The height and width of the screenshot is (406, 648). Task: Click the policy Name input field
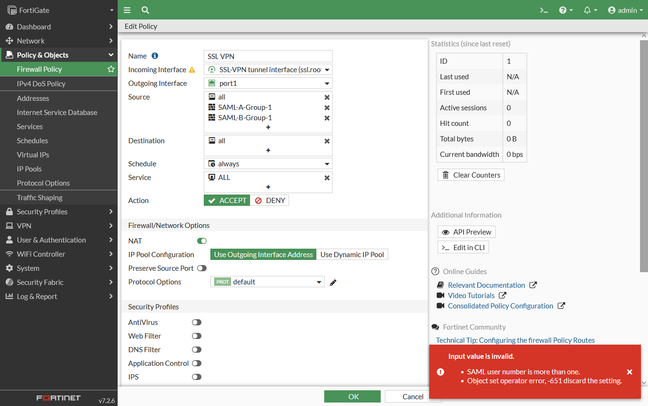click(268, 56)
